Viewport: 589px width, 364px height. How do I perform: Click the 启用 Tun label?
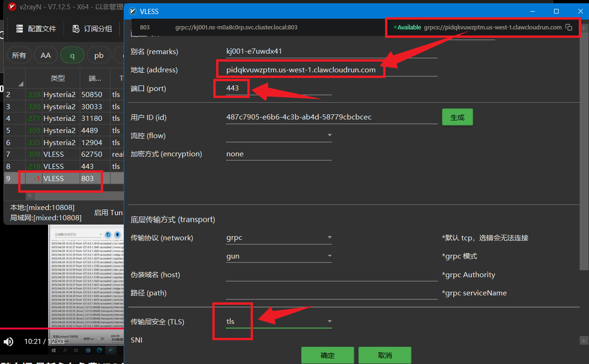[x=108, y=212]
